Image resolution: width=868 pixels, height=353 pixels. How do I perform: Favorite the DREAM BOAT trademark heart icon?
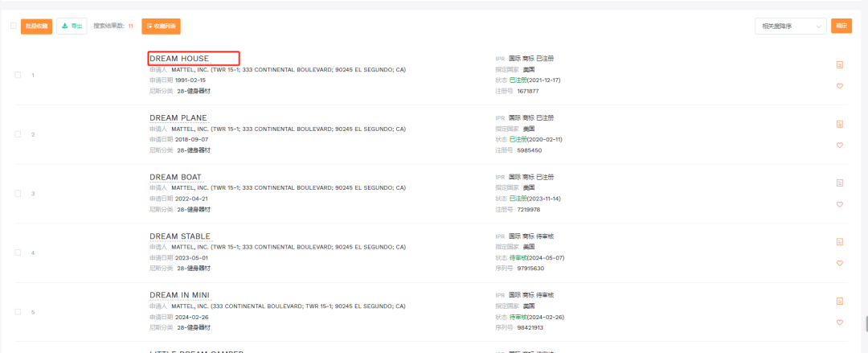840,204
